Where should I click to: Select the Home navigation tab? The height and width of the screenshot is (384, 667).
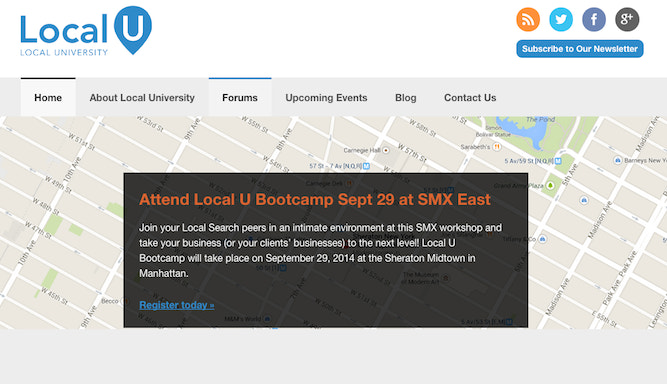pos(48,97)
